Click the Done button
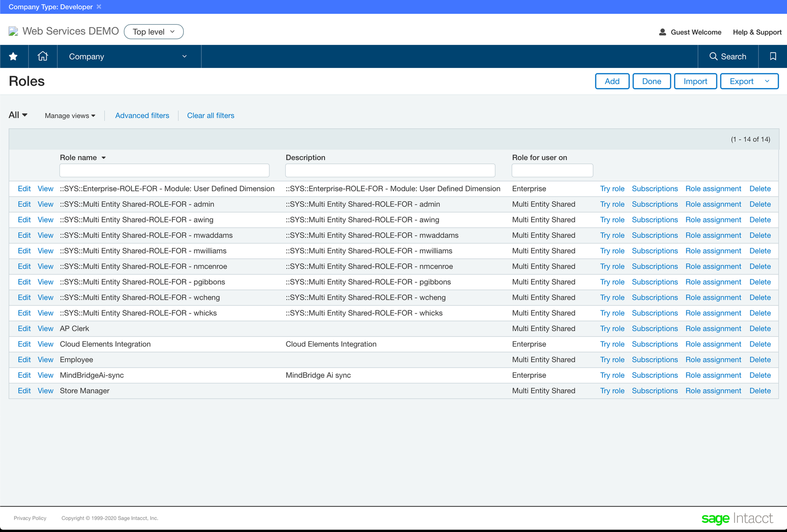The height and width of the screenshot is (532, 787). click(x=651, y=81)
